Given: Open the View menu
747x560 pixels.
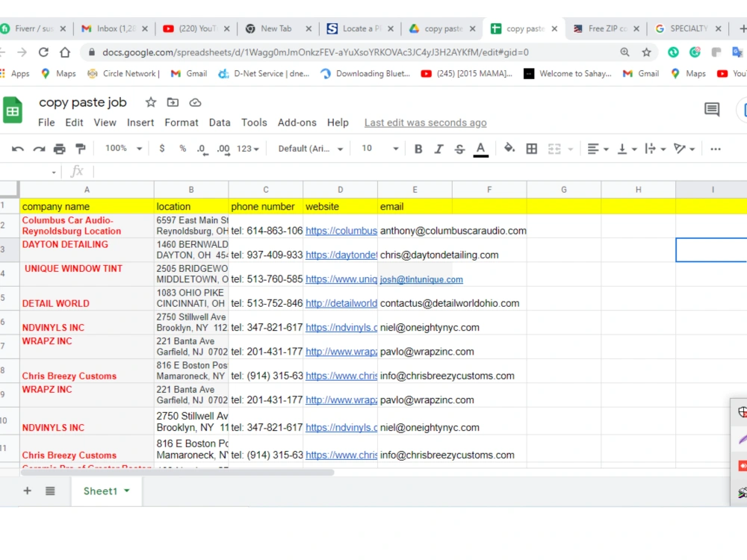Looking at the screenshot, I should point(105,123).
